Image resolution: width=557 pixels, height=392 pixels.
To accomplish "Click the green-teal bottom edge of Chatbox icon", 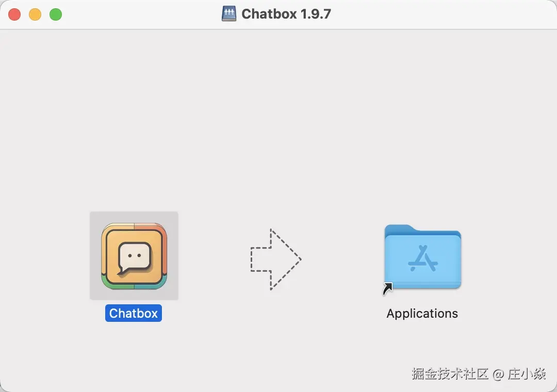I will pyautogui.click(x=134, y=285).
